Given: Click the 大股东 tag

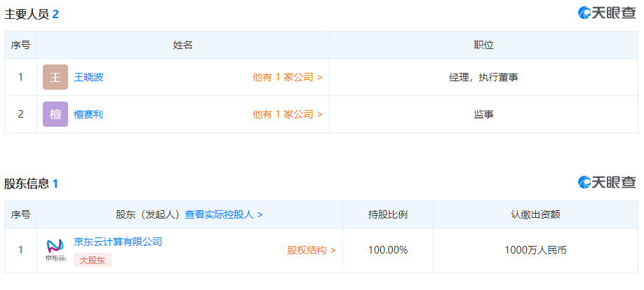Looking at the screenshot, I should tap(93, 260).
